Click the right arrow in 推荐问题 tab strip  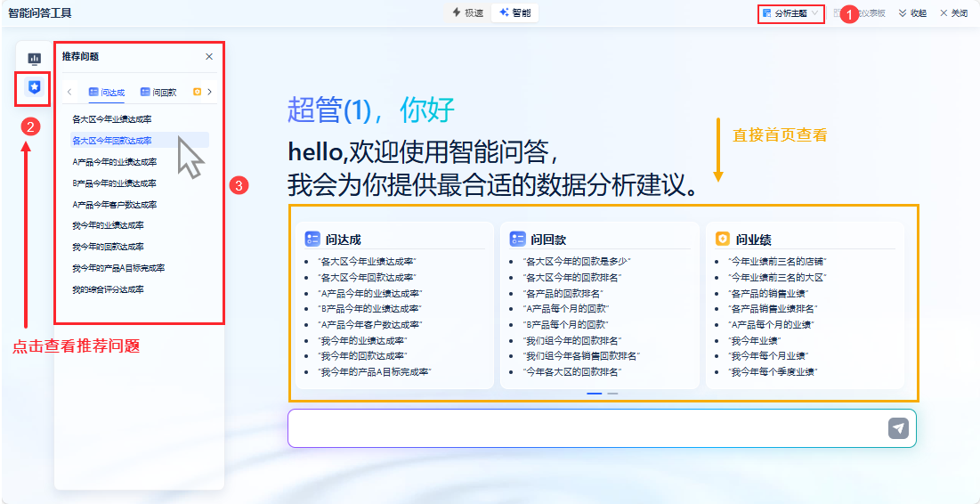(x=209, y=92)
